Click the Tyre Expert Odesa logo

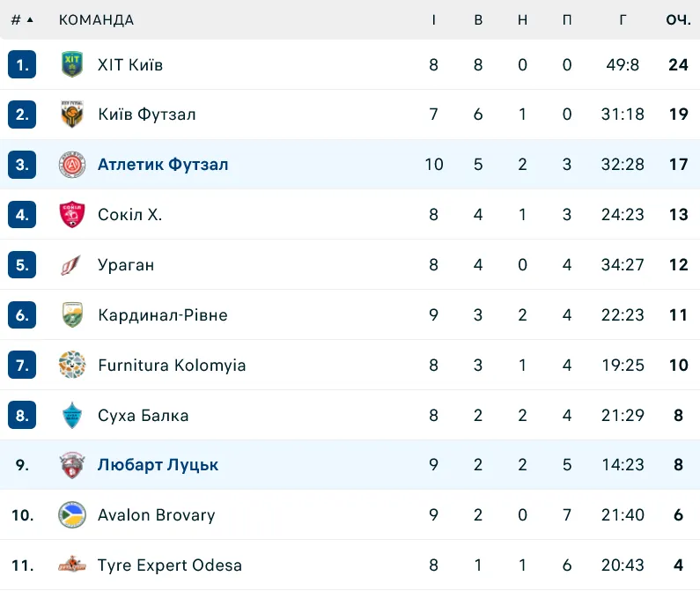[x=71, y=565]
